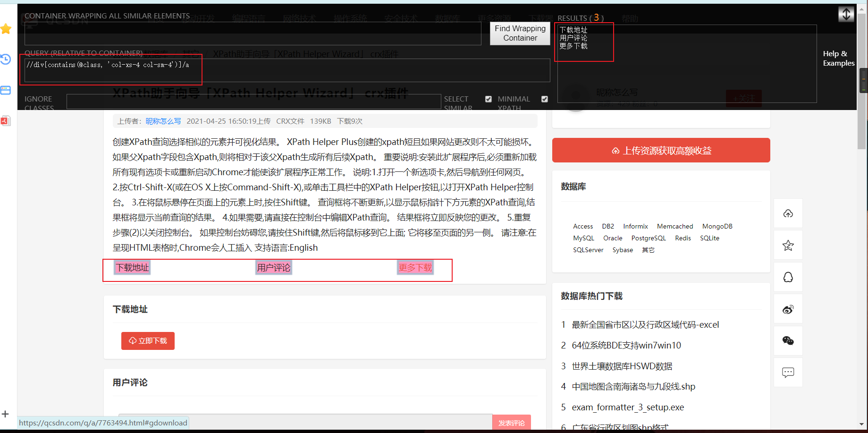Screen dimensions: 868x433
Task: Open exam_formatter_3_setup.exe download
Action: pos(628,408)
